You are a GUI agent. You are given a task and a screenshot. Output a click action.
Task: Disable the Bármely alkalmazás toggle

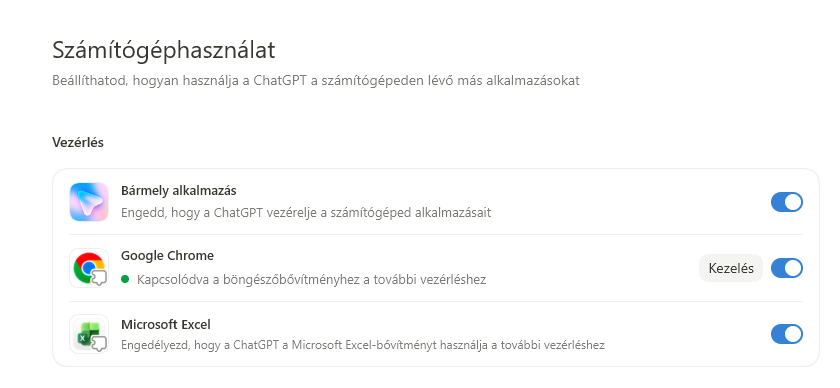(787, 202)
